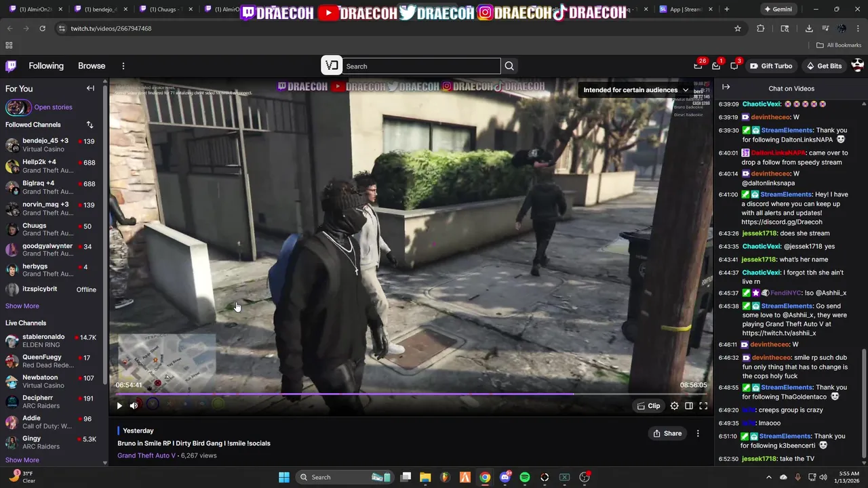The width and height of the screenshot is (868, 488).
Task: Open the taskbar volume icon
Action: click(x=823, y=477)
